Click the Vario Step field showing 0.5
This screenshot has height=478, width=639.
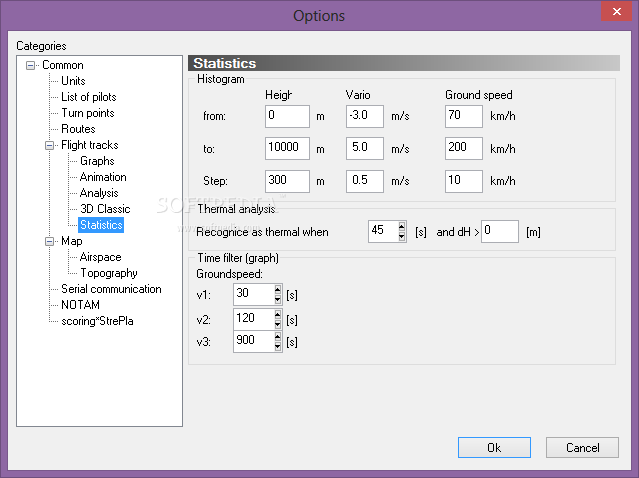click(x=365, y=181)
